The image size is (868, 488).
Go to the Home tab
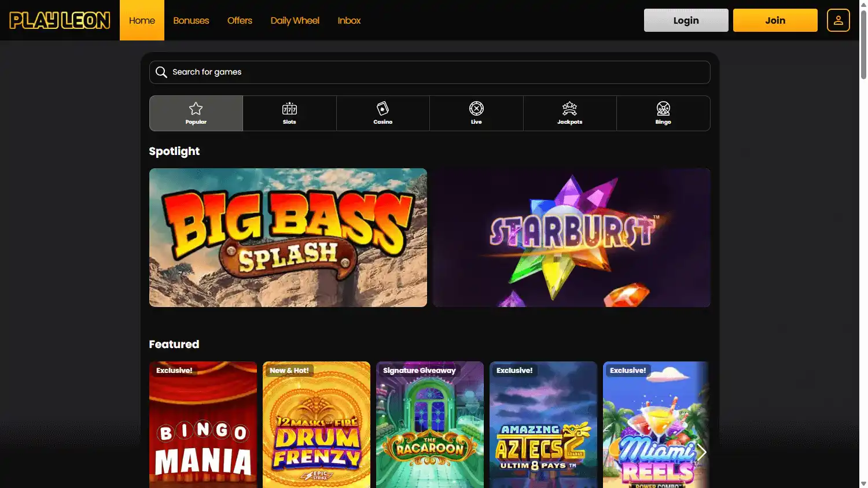tap(142, 20)
